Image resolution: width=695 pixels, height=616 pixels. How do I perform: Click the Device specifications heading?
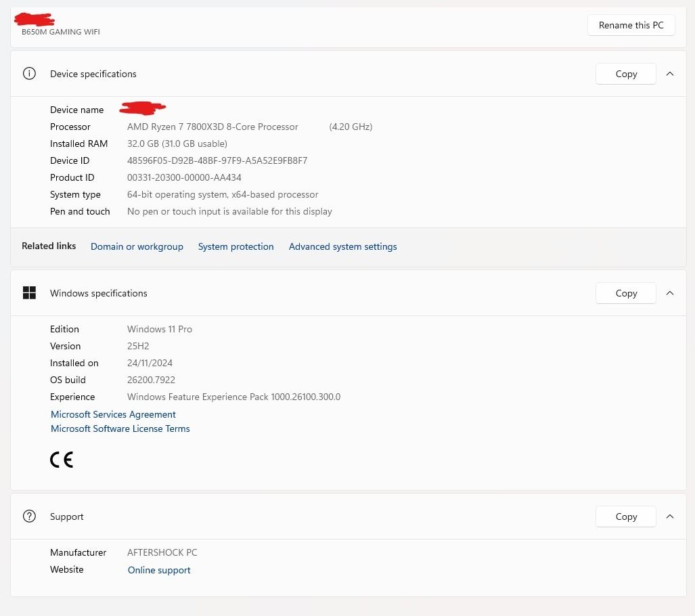[x=93, y=74]
